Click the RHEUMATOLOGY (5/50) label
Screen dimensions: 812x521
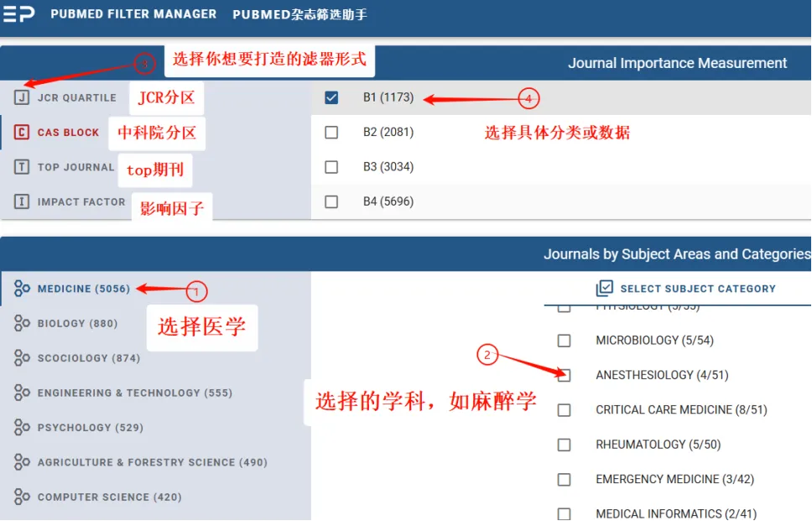coord(658,445)
